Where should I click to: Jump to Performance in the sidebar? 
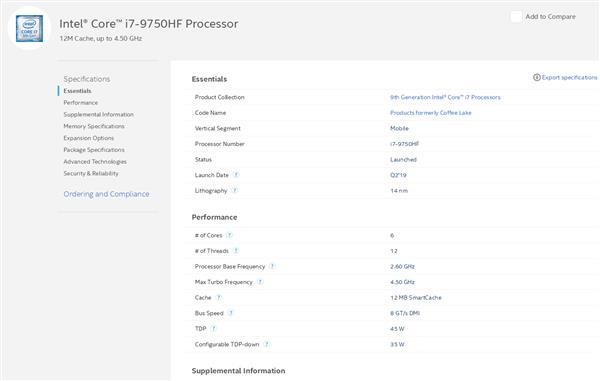(x=81, y=103)
